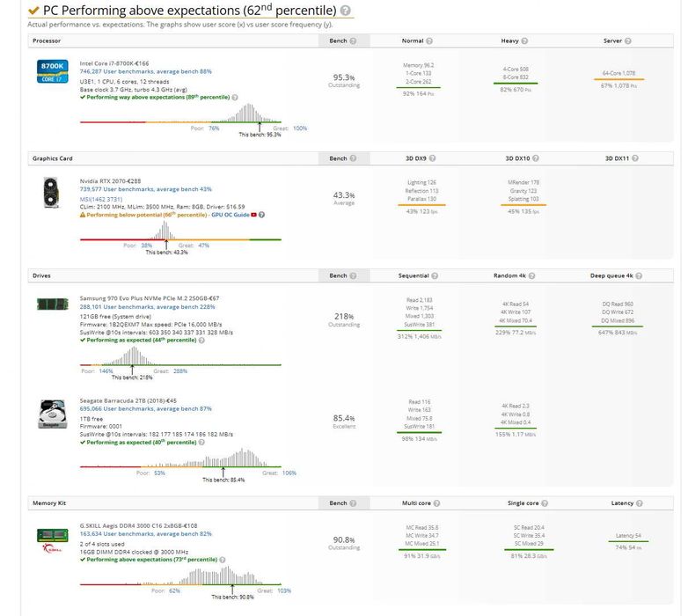
Task: Click help icon next to Graphics Card Bench header
Action: (x=353, y=158)
